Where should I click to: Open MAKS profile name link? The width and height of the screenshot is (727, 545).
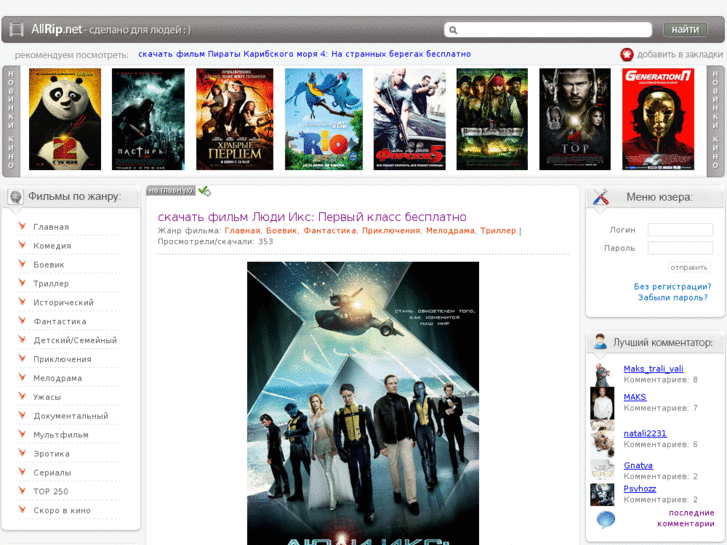click(635, 398)
